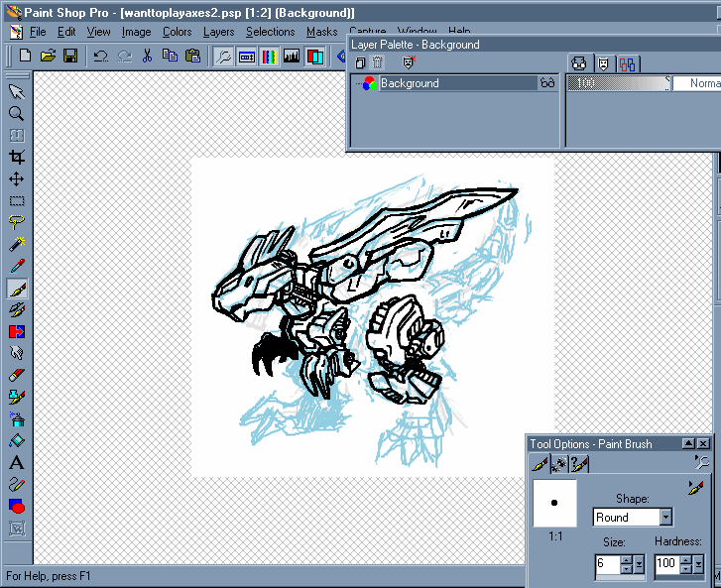This screenshot has width=721, height=588.
Task: Toggle the Layer Palette overlapping-squares button
Action: tap(315, 57)
